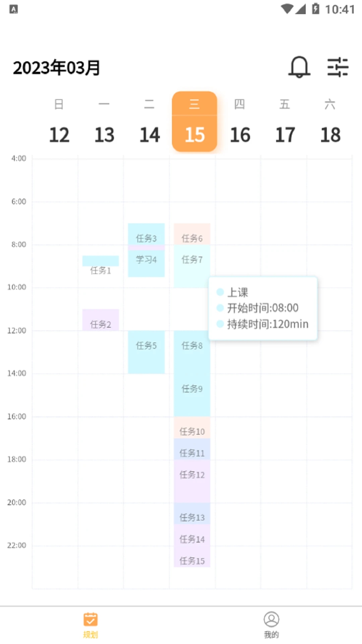Viewport: 362px width, 644px height.
Task: Open the filter settings sliders icon
Action: point(338,67)
